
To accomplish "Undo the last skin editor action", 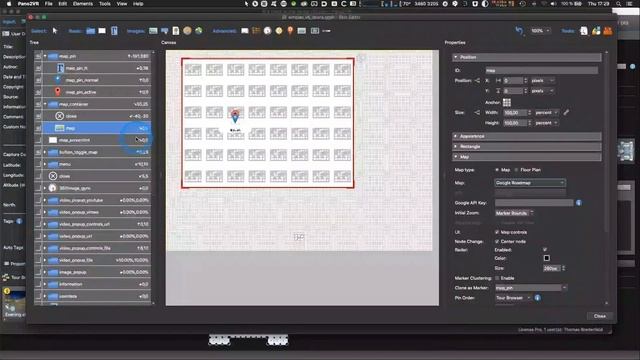I will tap(519, 31).
